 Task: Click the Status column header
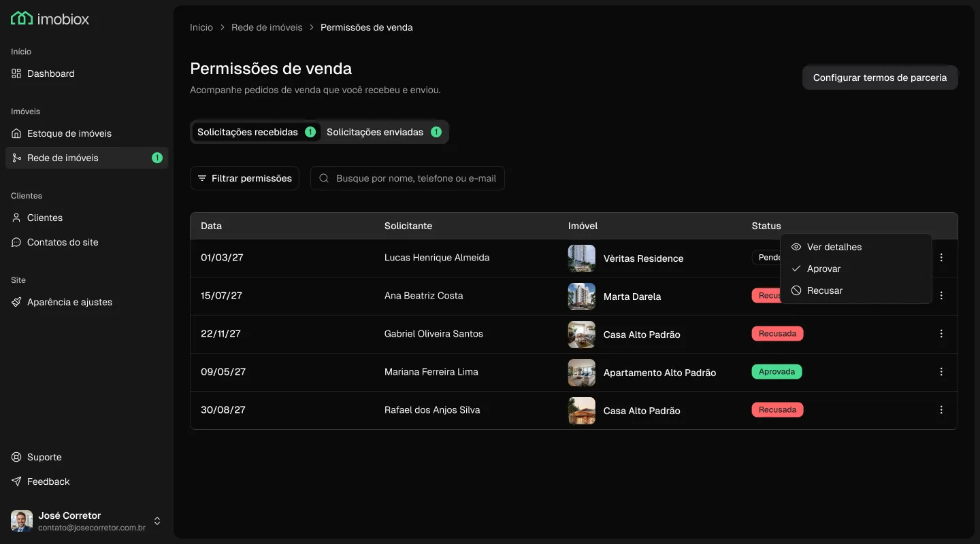tap(766, 226)
